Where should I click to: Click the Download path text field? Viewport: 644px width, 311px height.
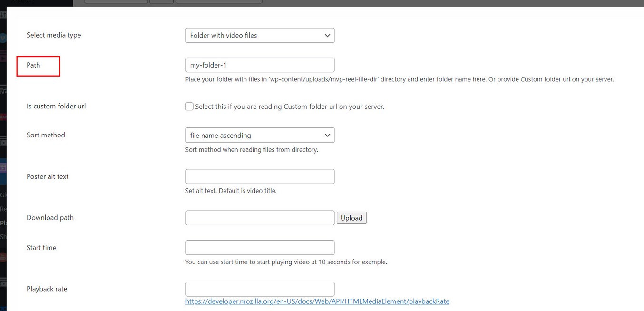(x=260, y=218)
